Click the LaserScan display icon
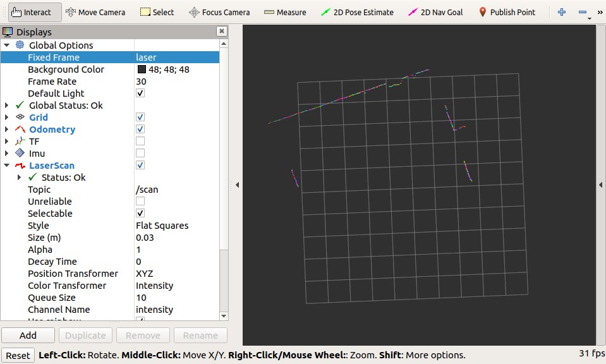 pos(20,166)
